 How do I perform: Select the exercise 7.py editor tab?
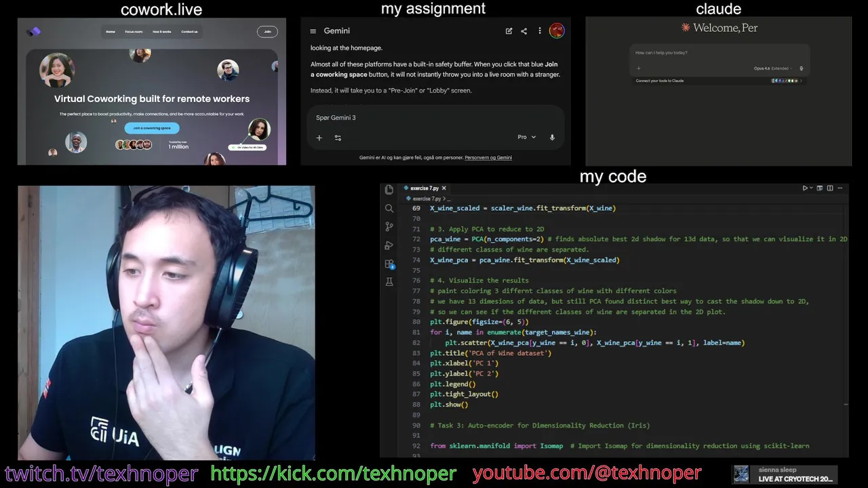[x=425, y=188]
